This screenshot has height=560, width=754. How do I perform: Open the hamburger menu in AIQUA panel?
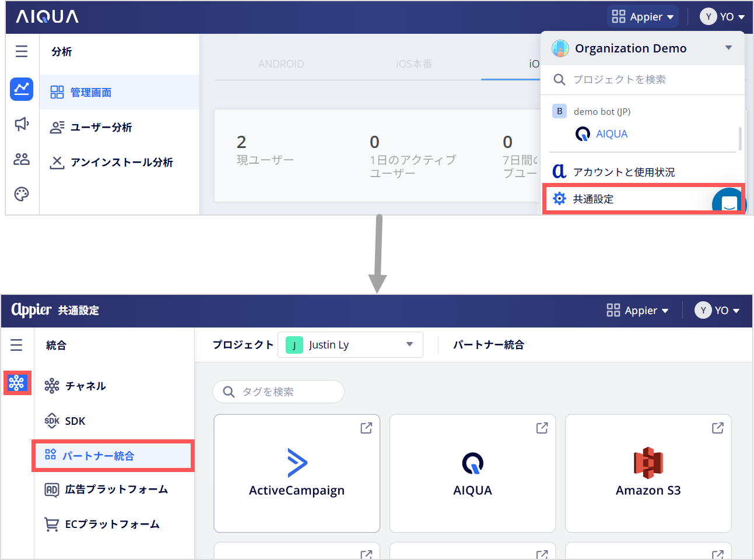click(x=22, y=51)
